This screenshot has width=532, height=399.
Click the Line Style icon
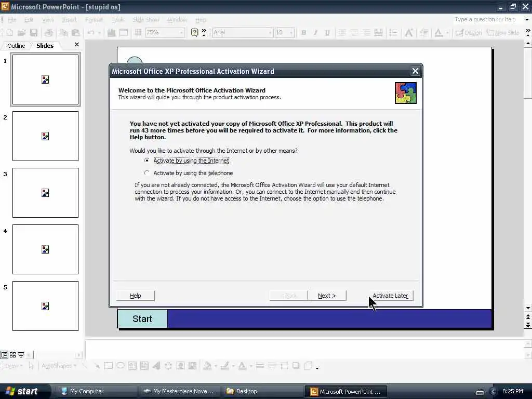[x=260, y=366]
